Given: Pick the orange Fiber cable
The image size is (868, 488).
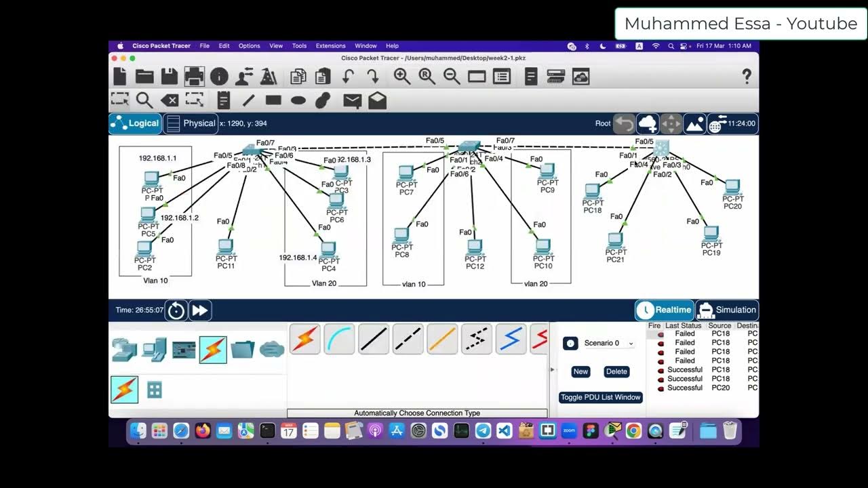Looking at the screenshot, I should click(x=443, y=339).
